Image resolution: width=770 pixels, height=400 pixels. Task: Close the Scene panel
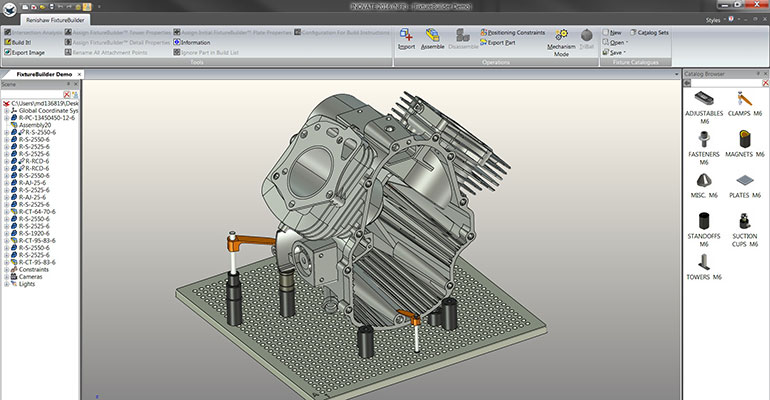[76, 84]
